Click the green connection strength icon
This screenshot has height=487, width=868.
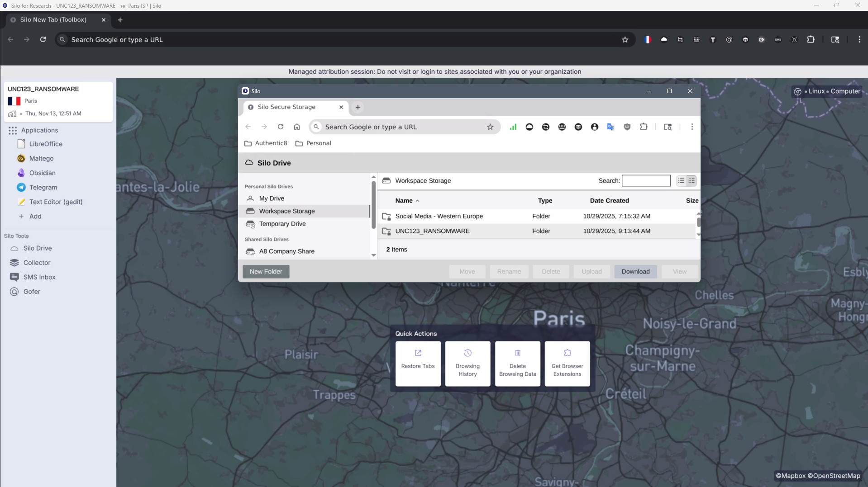[x=513, y=127]
